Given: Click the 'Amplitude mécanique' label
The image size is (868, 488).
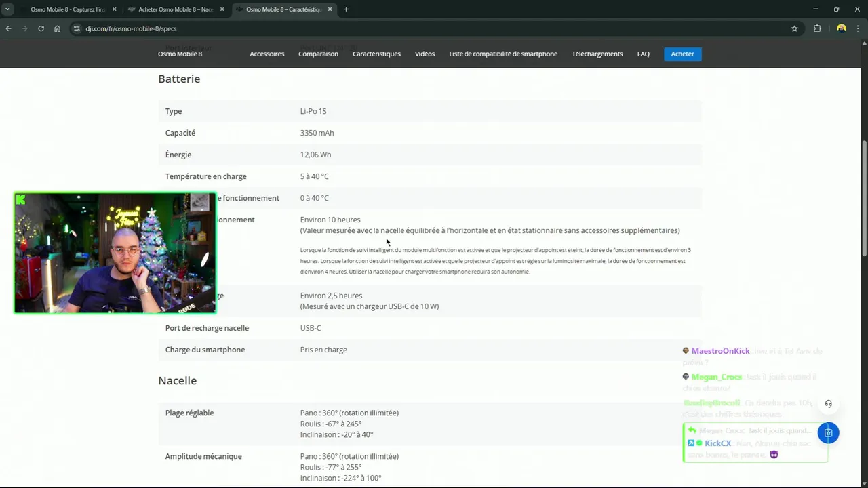Looking at the screenshot, I should (203, 456).
